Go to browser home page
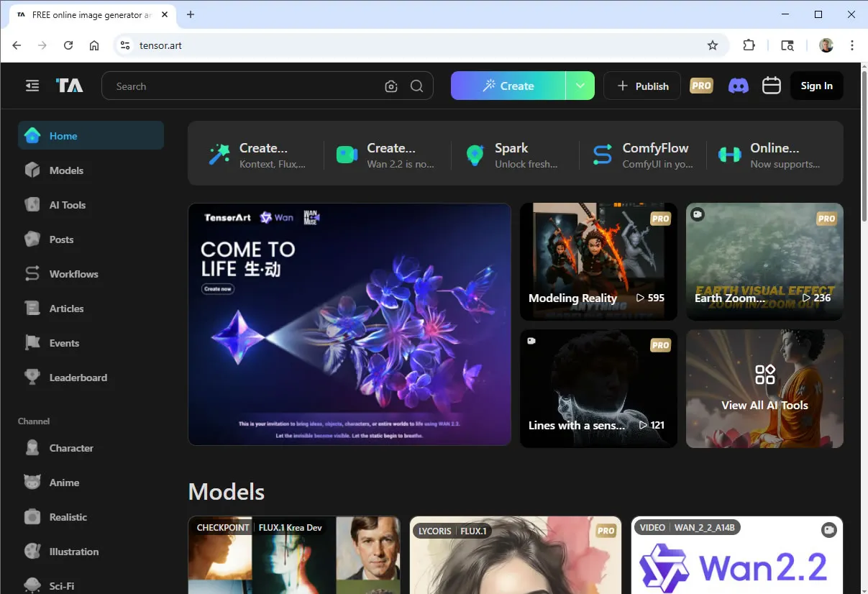The height and width of the screenshot is (594, 868). point(94,45)
